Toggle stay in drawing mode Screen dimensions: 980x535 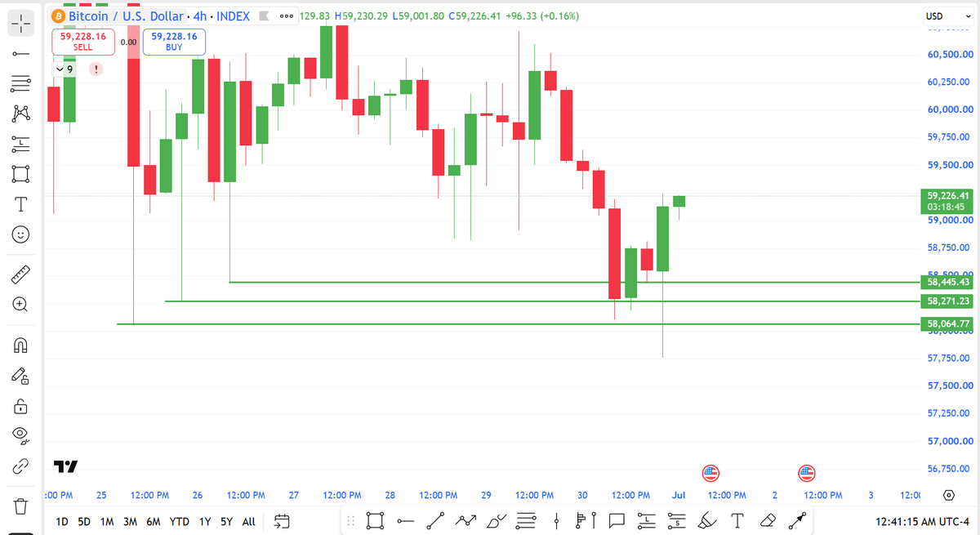pyautogui.click(x=20, y=376)
